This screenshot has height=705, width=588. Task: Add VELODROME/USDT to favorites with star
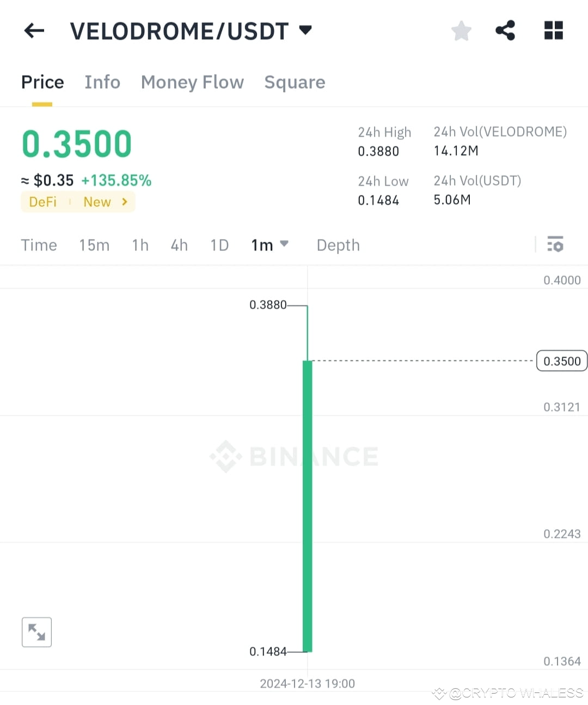click(x=461, y=30)
